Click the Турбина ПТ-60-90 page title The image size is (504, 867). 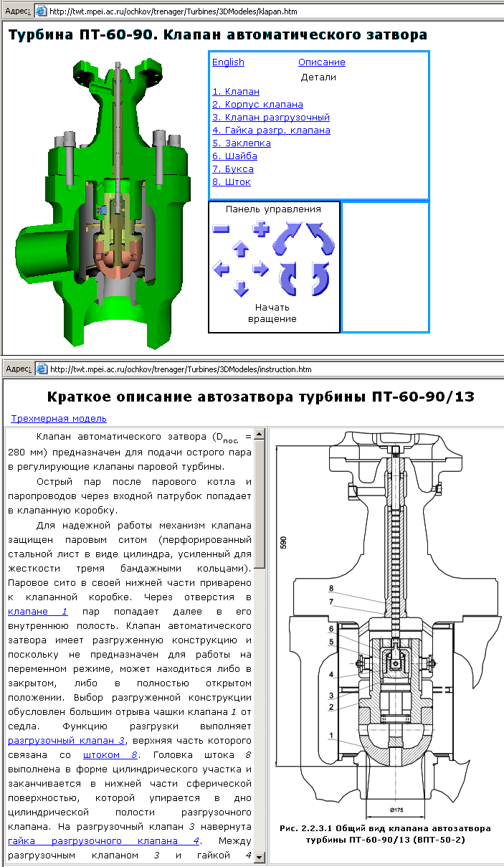point(218,34)
